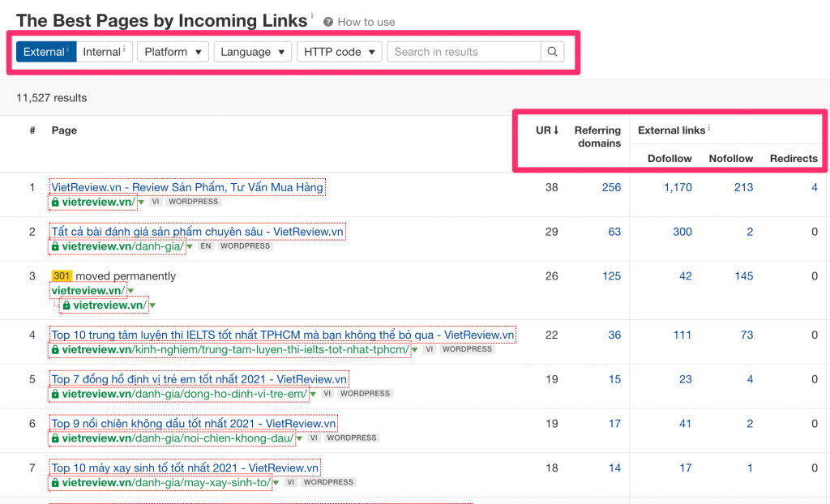The image size is (830, 504).
Task: Open the noi-chien-khong-dau URL link
Action: click(178, 439)
